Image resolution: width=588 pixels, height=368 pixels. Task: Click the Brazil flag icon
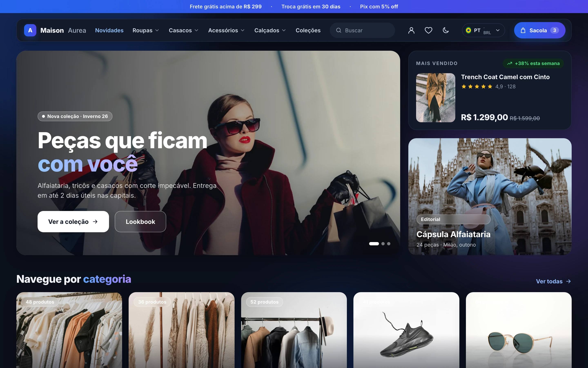coord(468,30)
